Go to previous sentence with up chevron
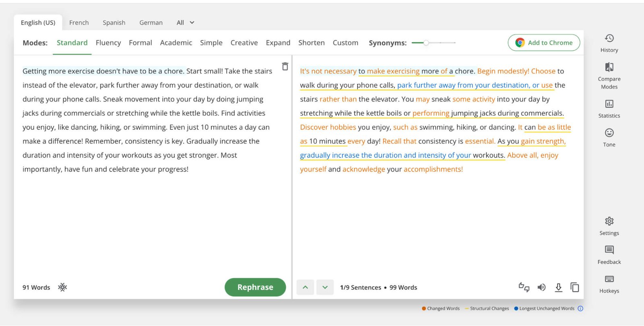Image resolution: width=644 pixels, height=326 pixels. coord(305,287)
